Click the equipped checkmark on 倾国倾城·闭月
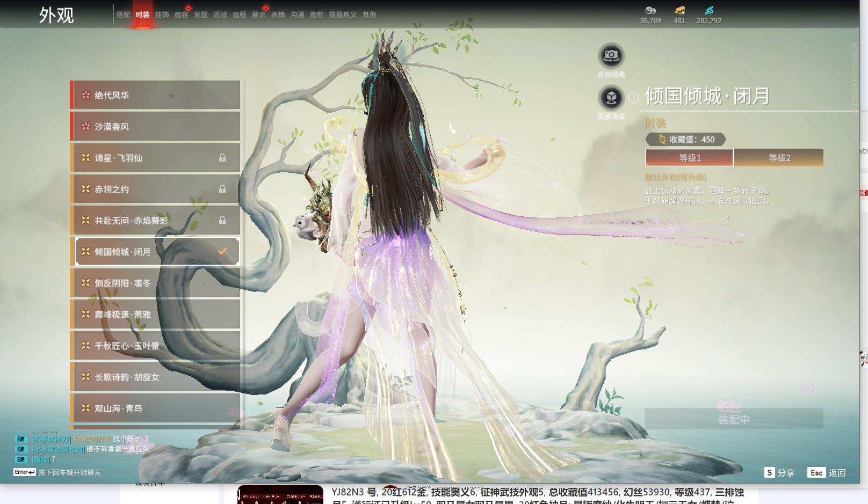The height and width of the screenshot is (504, 868). 222,251
